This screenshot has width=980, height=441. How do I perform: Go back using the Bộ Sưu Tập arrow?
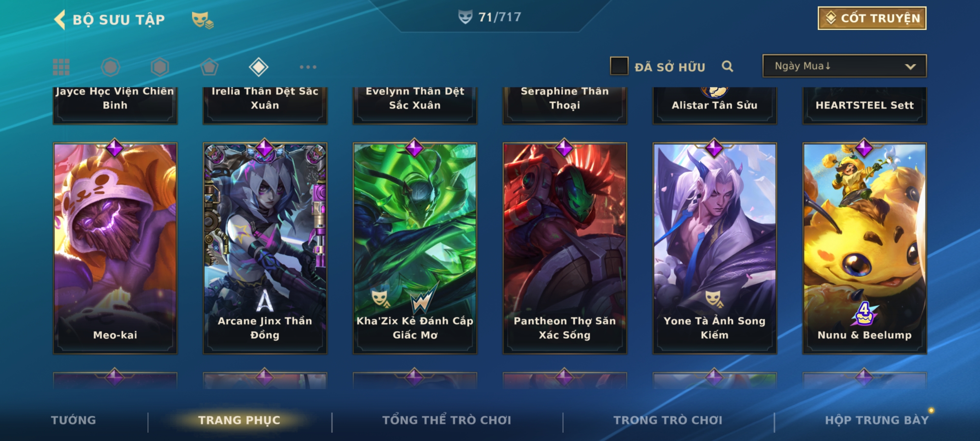pyautogui.click(x=60, y=20)
